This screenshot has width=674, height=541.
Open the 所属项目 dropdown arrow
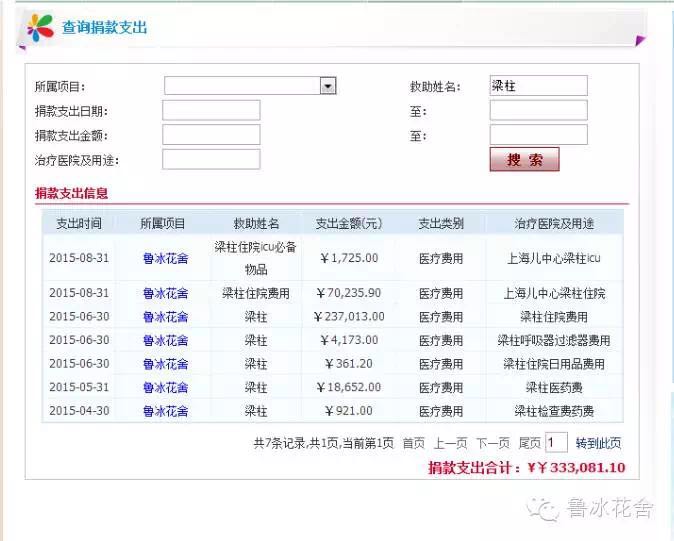(328, 86)
